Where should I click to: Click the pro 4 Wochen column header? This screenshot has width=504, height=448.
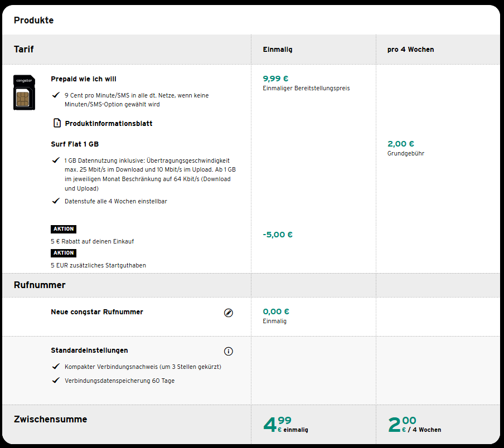410,50
